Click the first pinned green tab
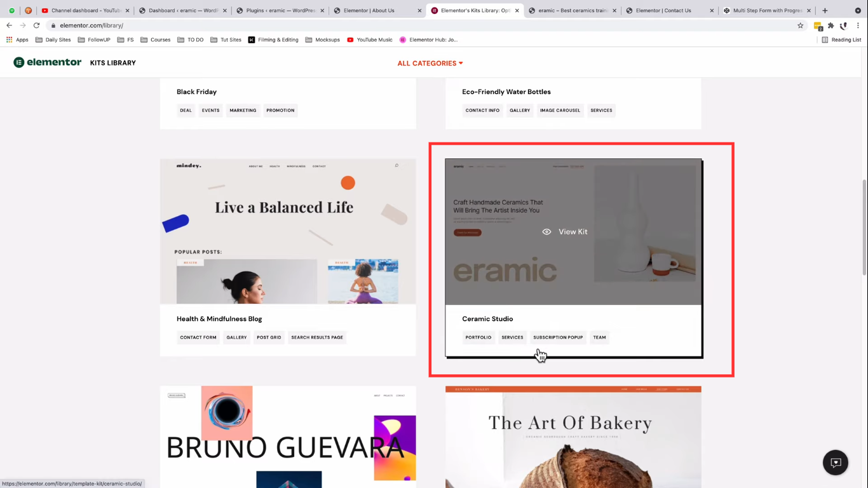Image resolution: width=868 pixels, height=488 pixels. [x=11, y=10]
